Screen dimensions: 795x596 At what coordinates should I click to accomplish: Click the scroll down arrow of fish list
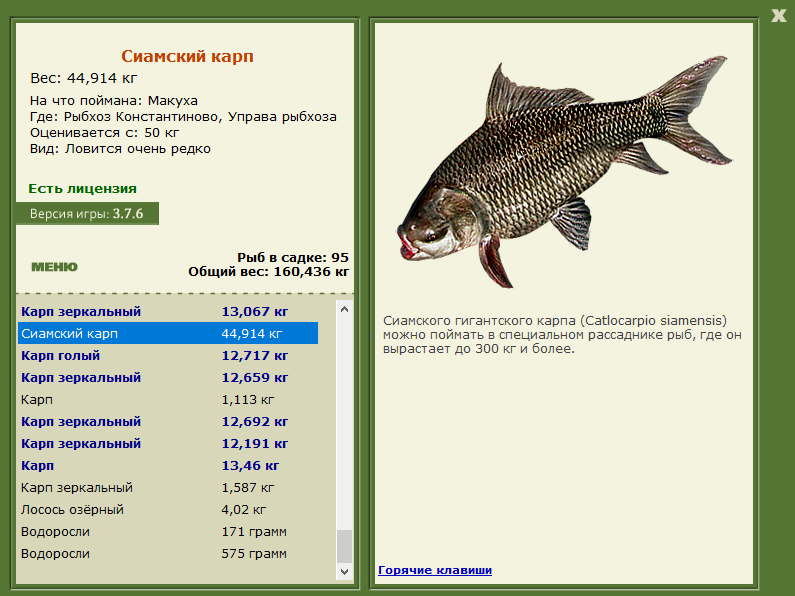pyautogui.click(x=344, y=571)
